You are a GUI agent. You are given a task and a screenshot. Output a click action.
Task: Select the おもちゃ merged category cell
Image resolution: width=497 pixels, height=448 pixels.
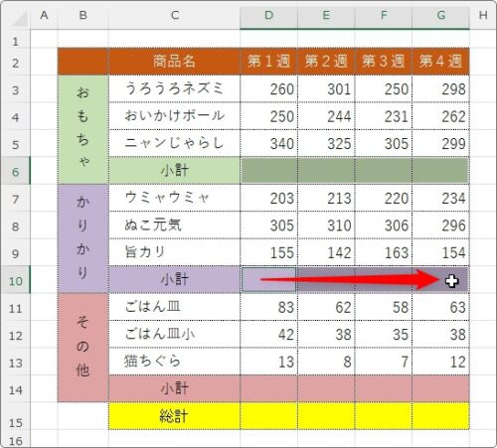[83, 129]
